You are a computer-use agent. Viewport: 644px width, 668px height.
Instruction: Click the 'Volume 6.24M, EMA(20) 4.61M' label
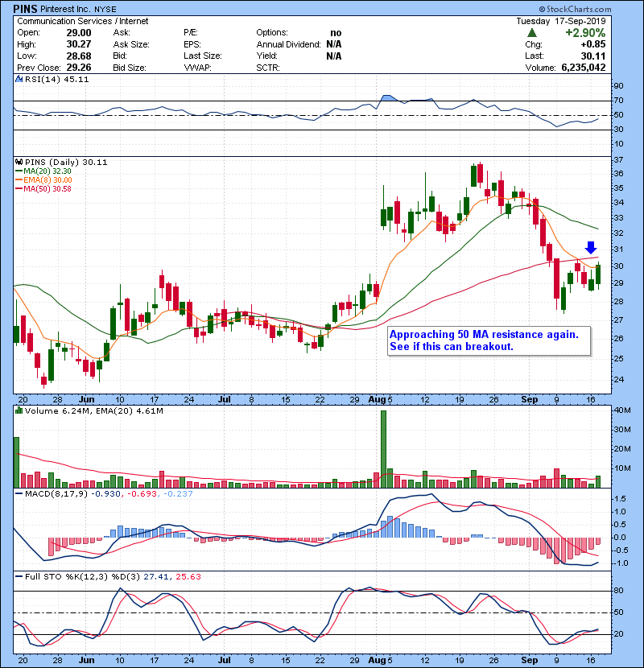[93, 411]
